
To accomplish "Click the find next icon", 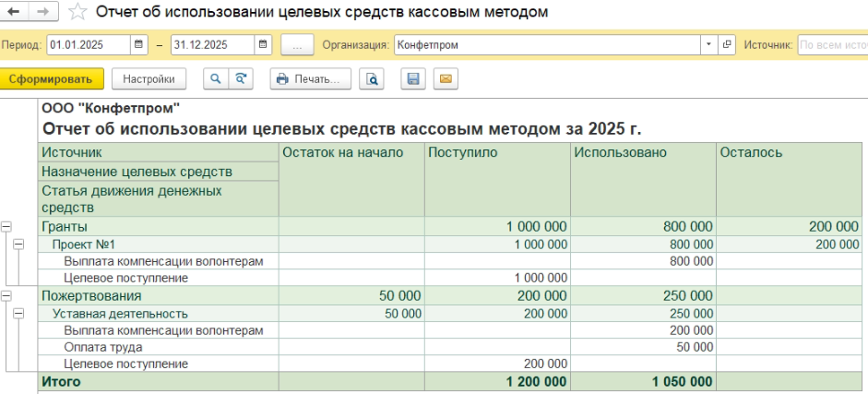I will [241, 79].
